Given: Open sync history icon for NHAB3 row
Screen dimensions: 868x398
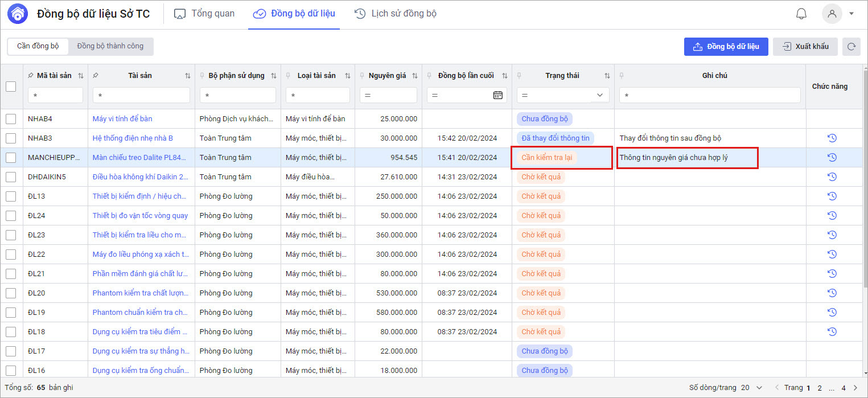Looking at the screenshot, I should coord(832,138).
